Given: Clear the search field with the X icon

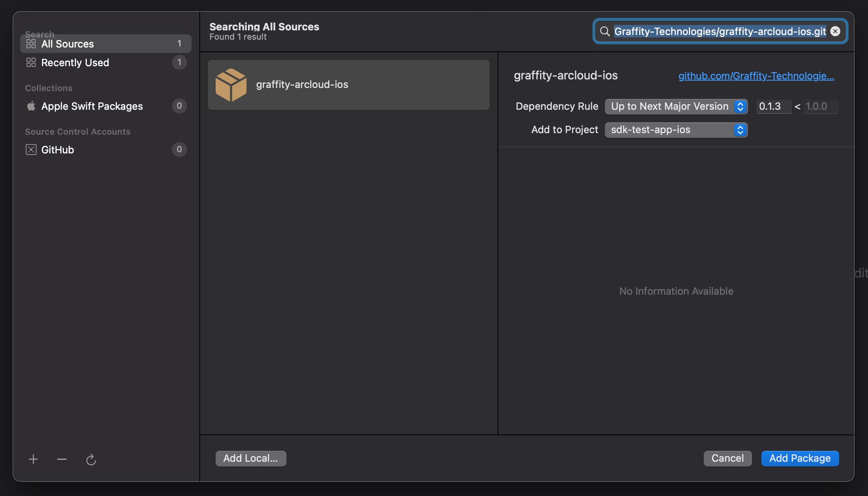Looking at the screenshot, I should pos(835,31).
